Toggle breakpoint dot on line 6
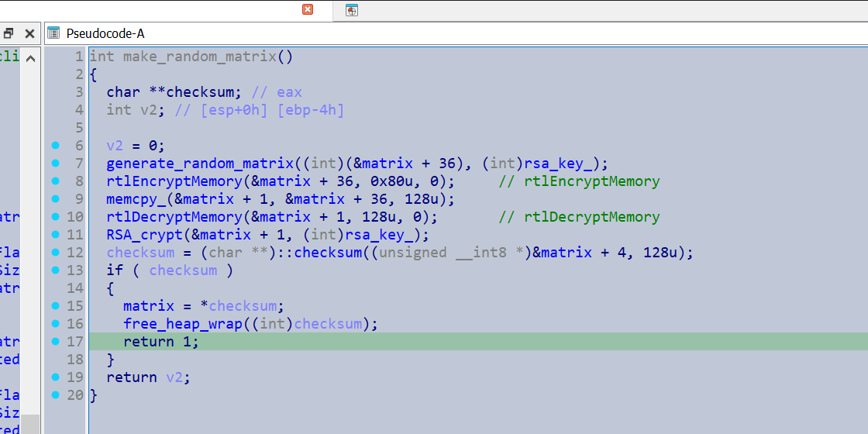 (x=55, y=146)
